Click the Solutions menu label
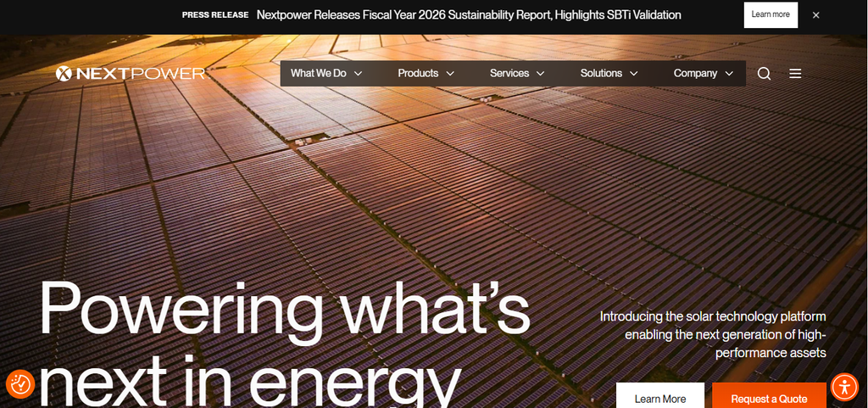The height and width of the screenshot is (408, 868). tap(601, 74)
